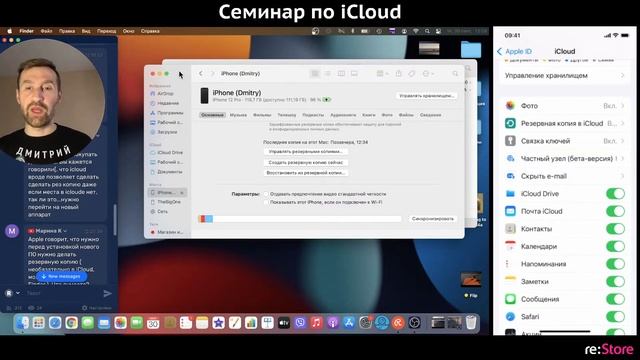Screen dimensions: 640x360
Task: Click the send message arrow in chat
Action: point(107,293)
